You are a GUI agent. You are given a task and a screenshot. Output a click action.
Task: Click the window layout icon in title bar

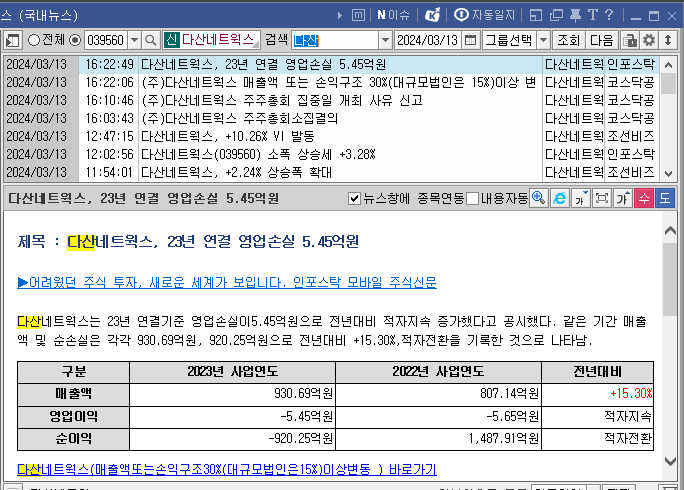pyautogui.click(x=536, y=15)
